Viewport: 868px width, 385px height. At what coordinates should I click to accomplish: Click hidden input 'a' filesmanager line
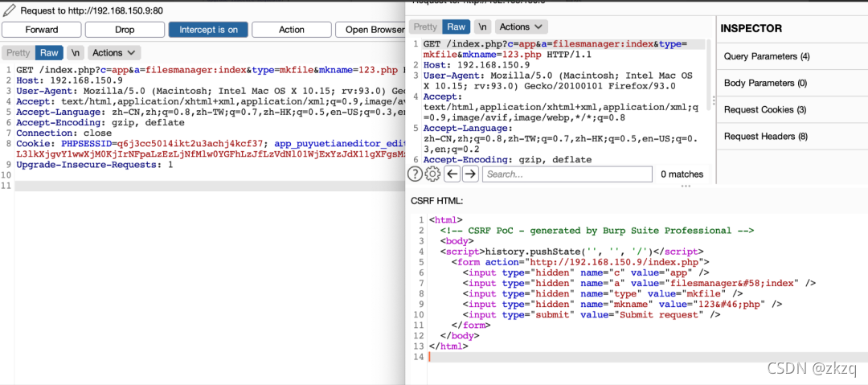click(640, 283)
